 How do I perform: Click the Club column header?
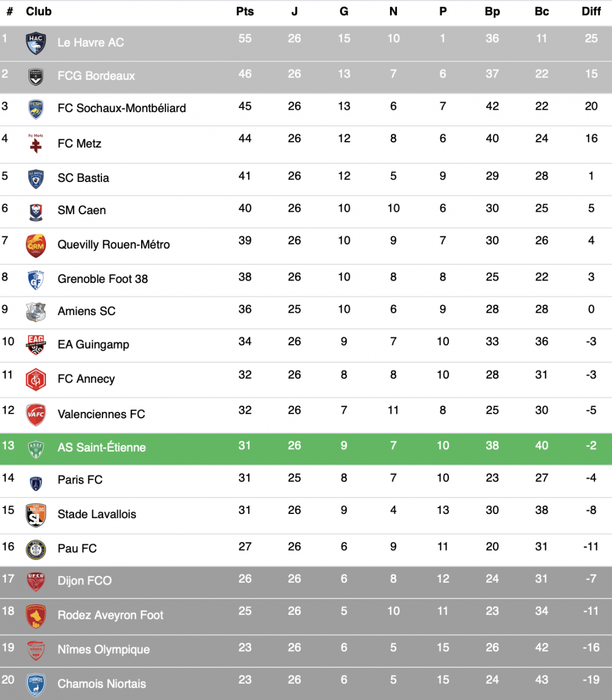point(38,12)
